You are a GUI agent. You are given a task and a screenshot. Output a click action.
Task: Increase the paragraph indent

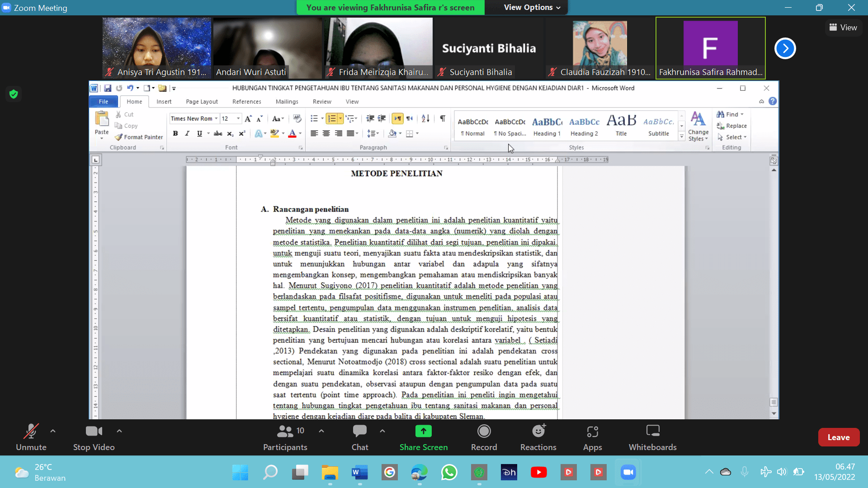point(382,118)
